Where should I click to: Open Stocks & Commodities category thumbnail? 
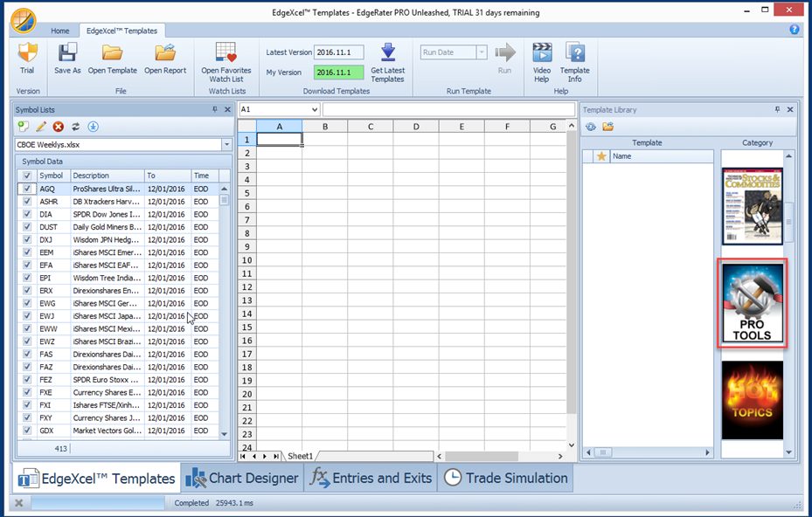pyautogui.click(x=753, y=206)
